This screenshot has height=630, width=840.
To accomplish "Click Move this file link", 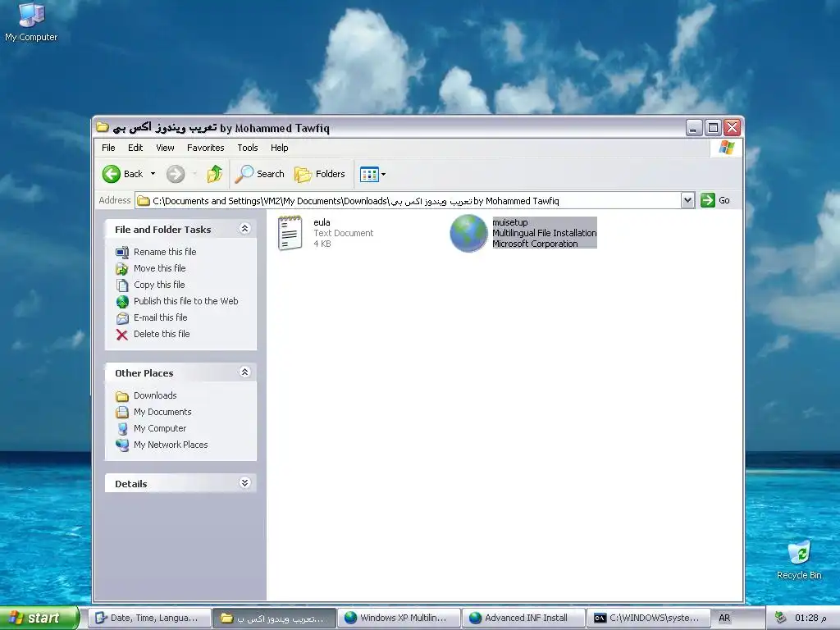I will click(x=160, y=268).
